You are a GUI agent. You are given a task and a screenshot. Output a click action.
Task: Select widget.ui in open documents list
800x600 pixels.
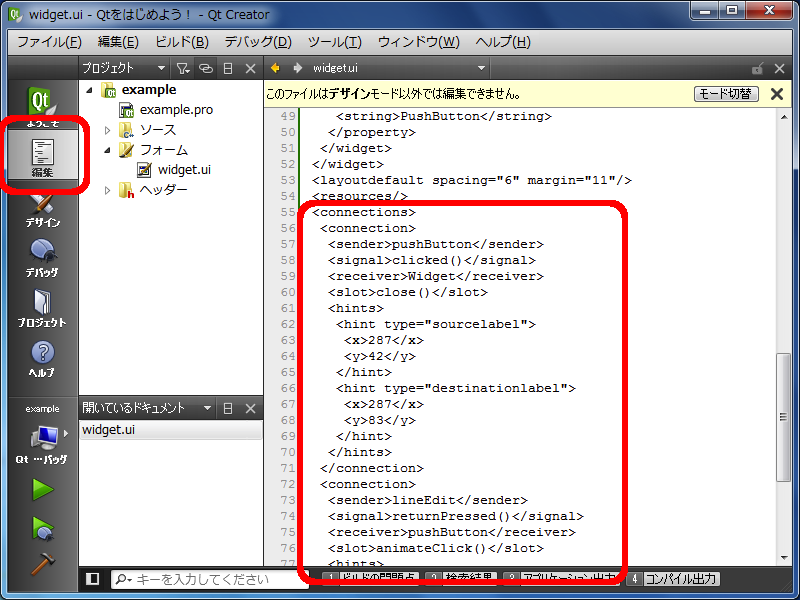[109, 429]
